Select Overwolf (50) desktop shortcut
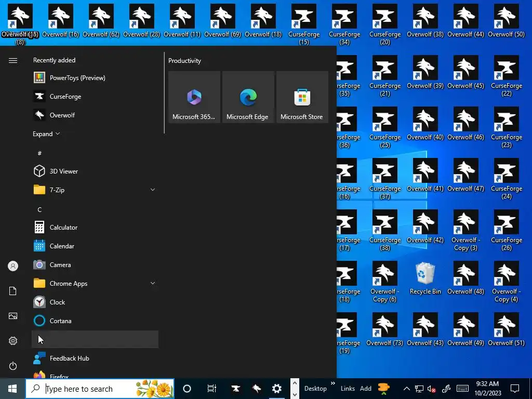Viewport: 532px width, 399px height. pyautogui.click(x=506, y=21)
